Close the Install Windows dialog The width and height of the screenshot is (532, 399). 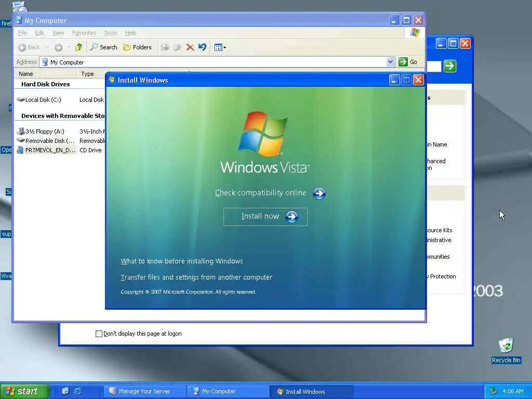point(418,80)
